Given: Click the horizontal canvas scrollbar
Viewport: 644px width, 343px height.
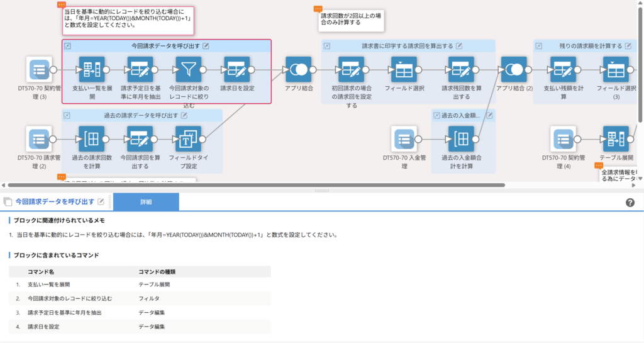Looking at the screenshot, I should coord(257,185).
